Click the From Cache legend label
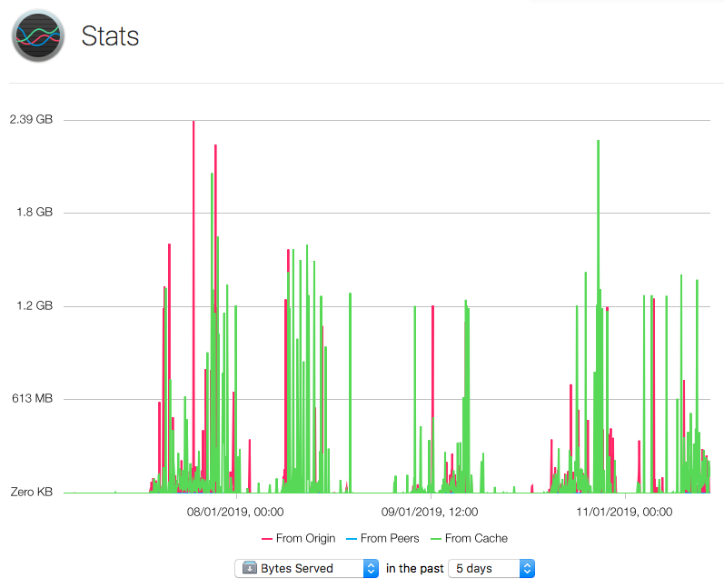Image resolution: width=724 pixels, height=588 pixels. tap(476, 538)
